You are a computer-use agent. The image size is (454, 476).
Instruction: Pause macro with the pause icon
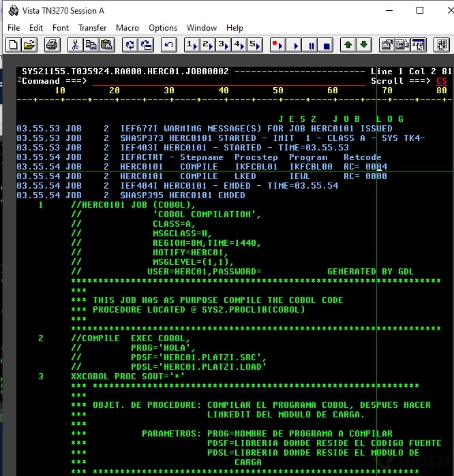point(310,45)
